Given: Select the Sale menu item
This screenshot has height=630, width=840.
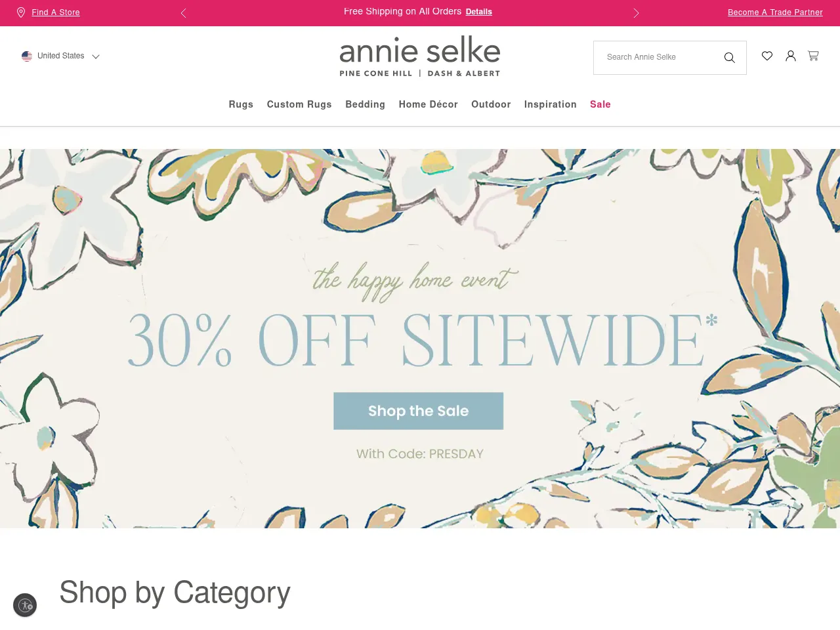Looking at the screenshot, I should 600,104.
